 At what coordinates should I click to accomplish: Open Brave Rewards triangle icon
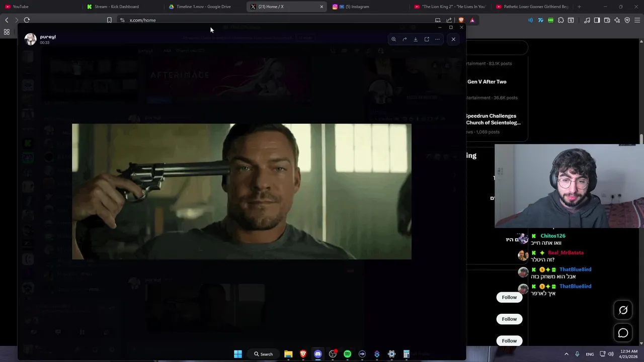click(x=472, y=20)
